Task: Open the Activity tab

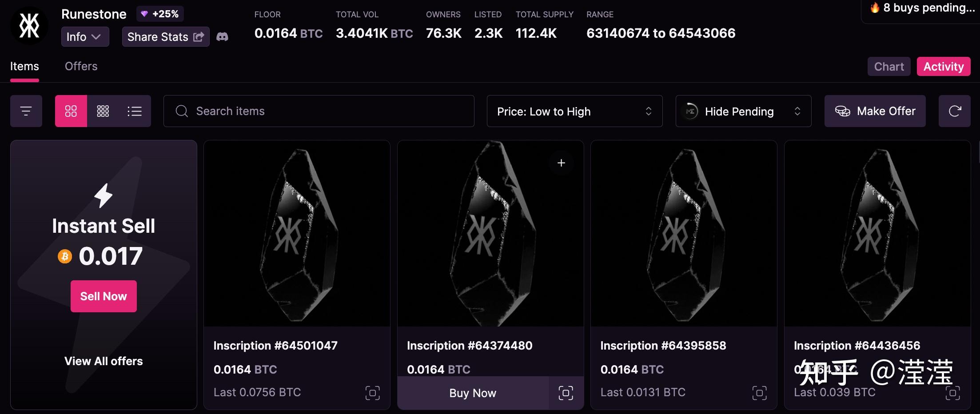Action: coord(943,67)
